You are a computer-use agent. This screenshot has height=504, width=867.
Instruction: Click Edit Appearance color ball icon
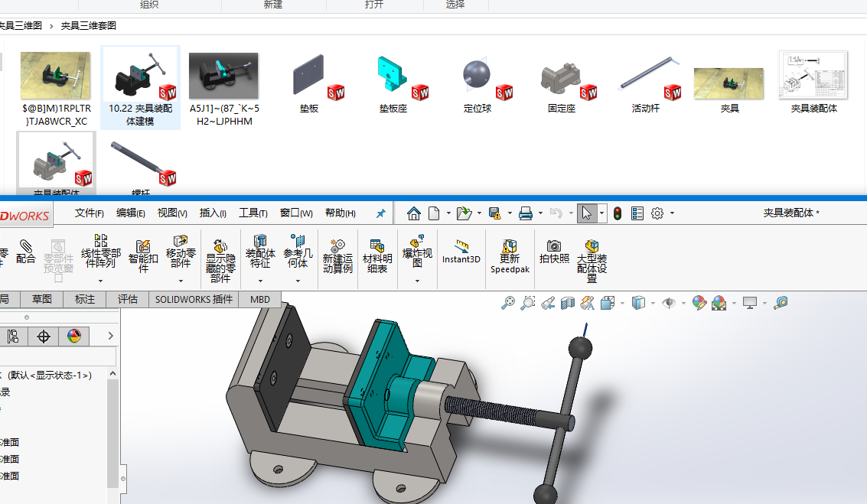(x=699, y=303)
